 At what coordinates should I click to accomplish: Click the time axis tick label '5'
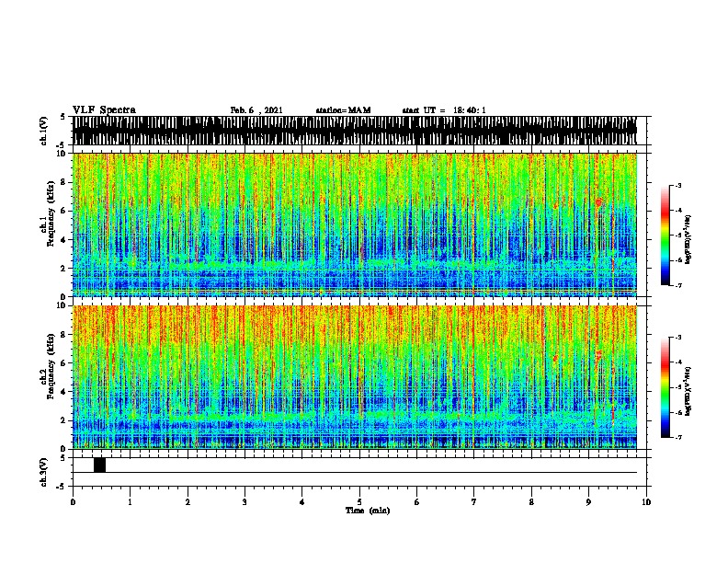(359, 502)
